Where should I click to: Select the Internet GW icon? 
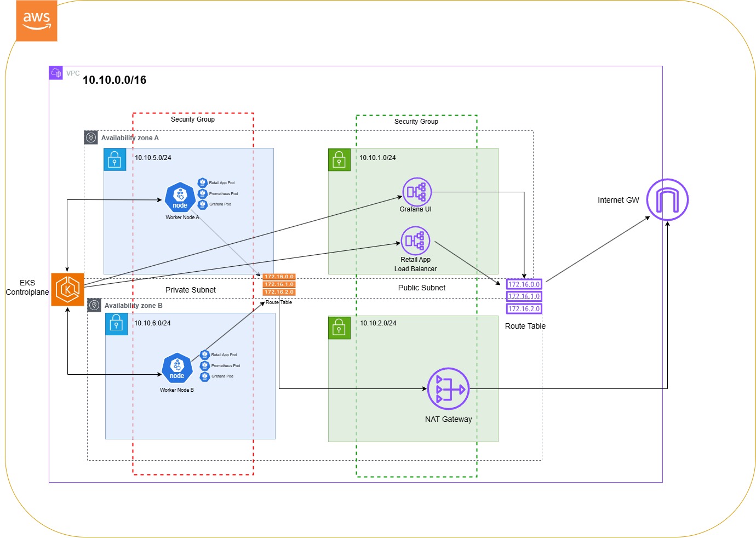click(667, 199)
